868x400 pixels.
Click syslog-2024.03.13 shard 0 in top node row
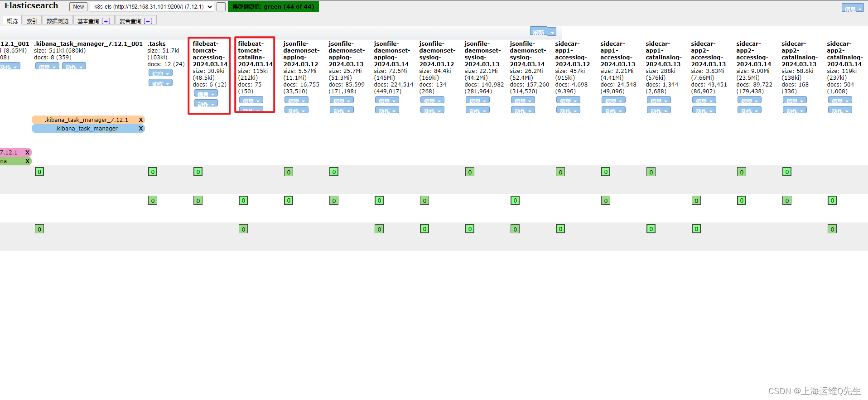(x=470, y=172)
